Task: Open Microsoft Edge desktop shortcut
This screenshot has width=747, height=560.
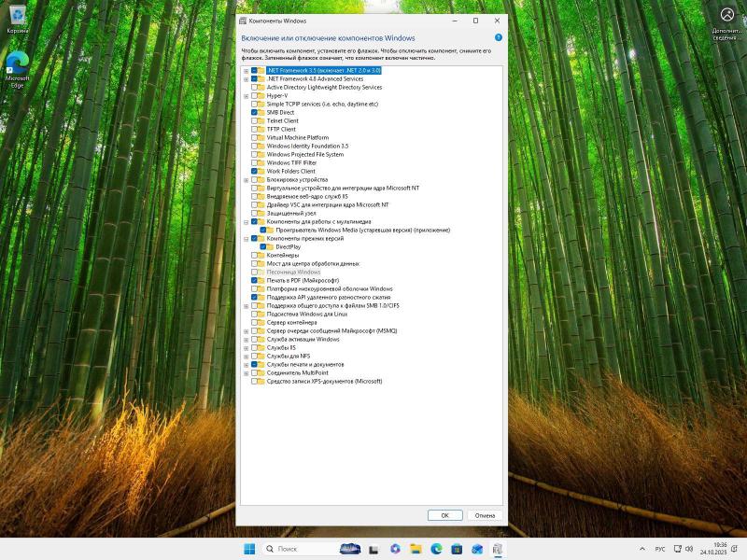Action: [x=17, y=65]
